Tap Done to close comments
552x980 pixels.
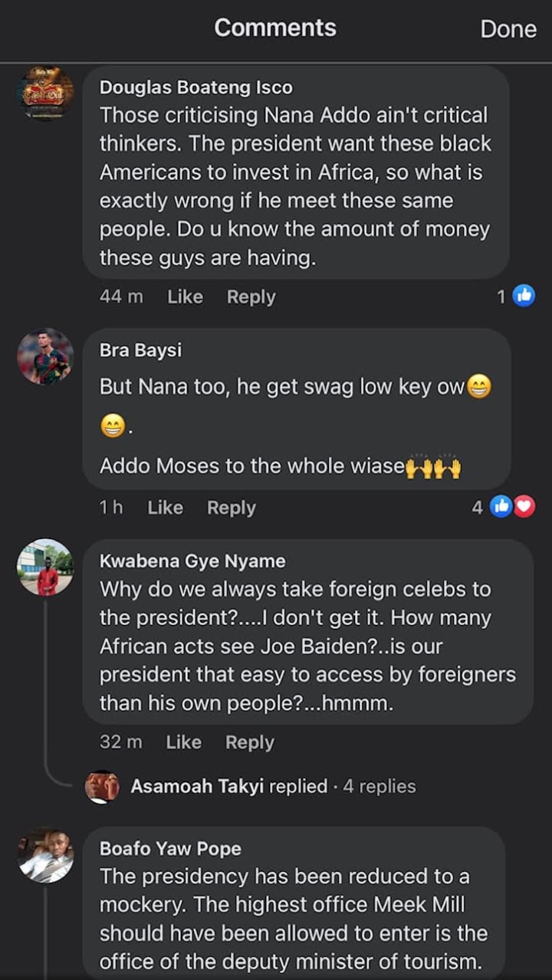[x=508, y=29]
